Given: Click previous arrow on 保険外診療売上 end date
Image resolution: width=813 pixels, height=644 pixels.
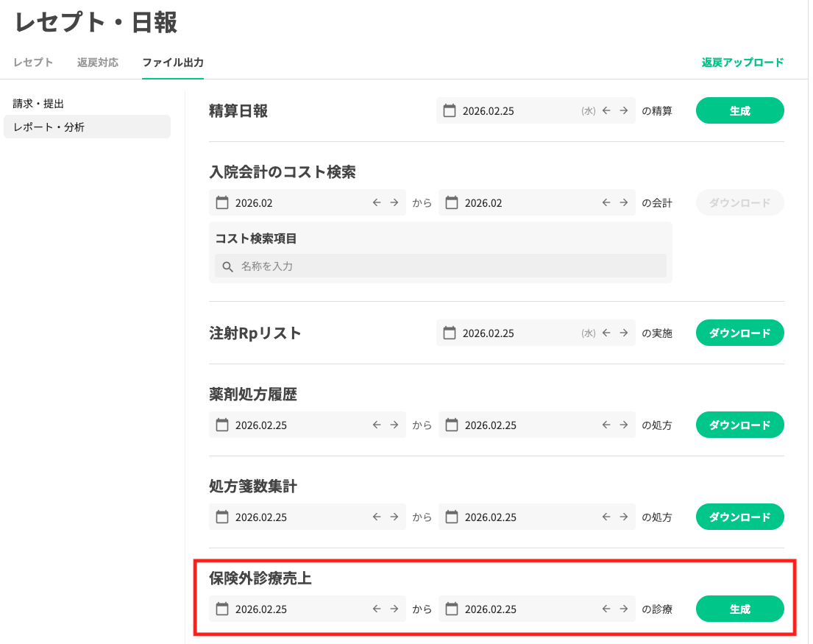Looking at the screenshot, I should 607,609.
